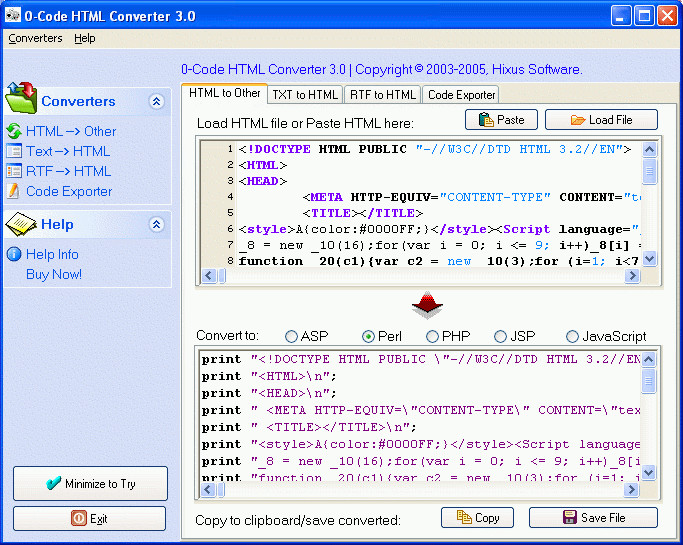The height and width of the screenshot is (545, 683).
Task: Open Code Exporter sidebar link
Action: point(69,191)
